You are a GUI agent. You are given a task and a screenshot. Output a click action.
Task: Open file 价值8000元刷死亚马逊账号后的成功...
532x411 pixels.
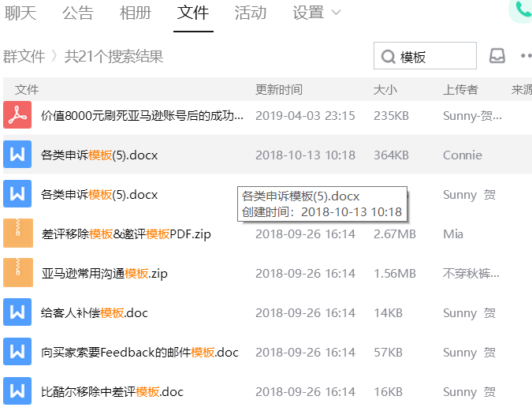click(142, 116)
